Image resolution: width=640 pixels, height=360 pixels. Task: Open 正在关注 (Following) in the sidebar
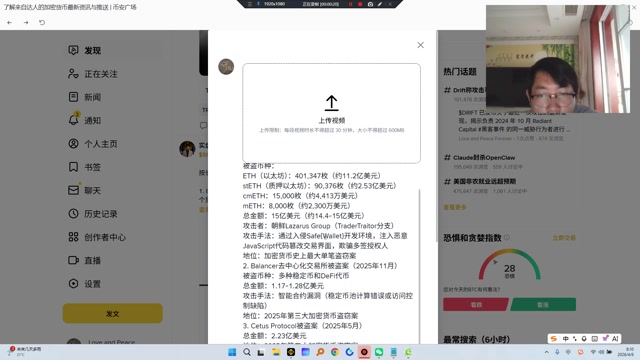point(93,74)
